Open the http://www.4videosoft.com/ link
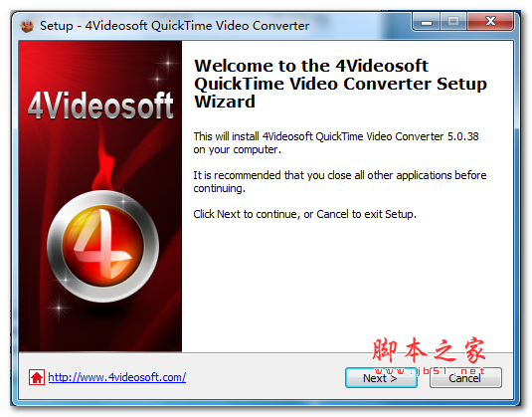The height and width of the screenshot is (417, 532). (x=117, y=377)
